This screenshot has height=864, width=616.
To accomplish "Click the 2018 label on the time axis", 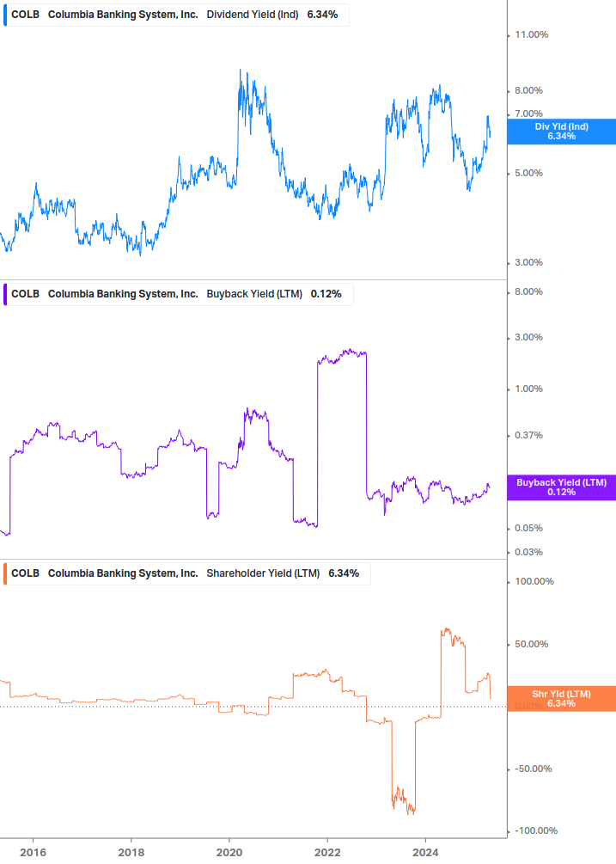I will (x=131, y=853).
